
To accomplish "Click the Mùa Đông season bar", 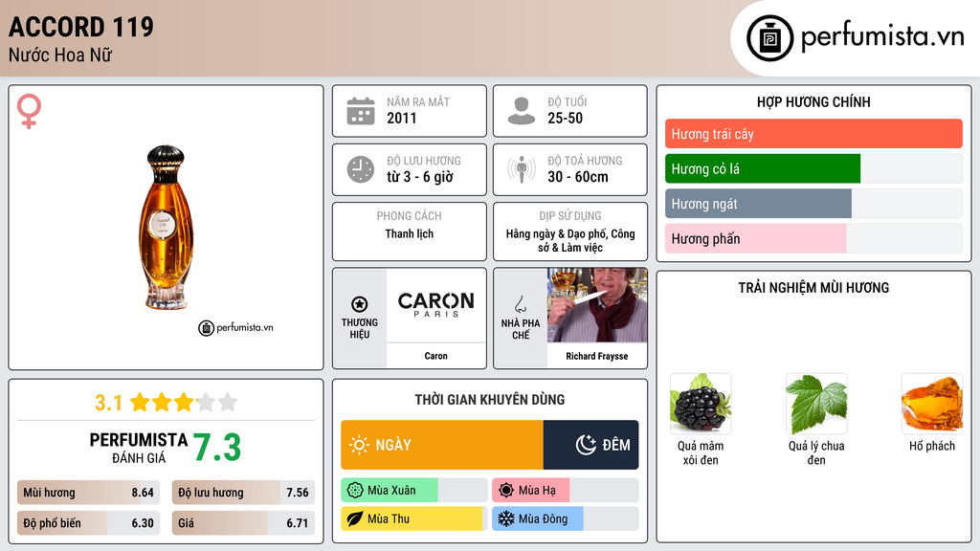I will point(565,518).
